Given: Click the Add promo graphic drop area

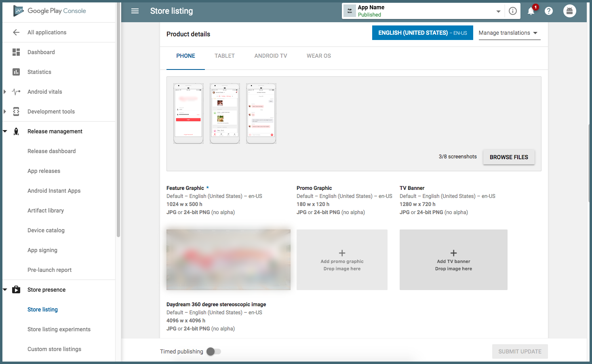Looking at the screenshot, I should pos(342,260).
